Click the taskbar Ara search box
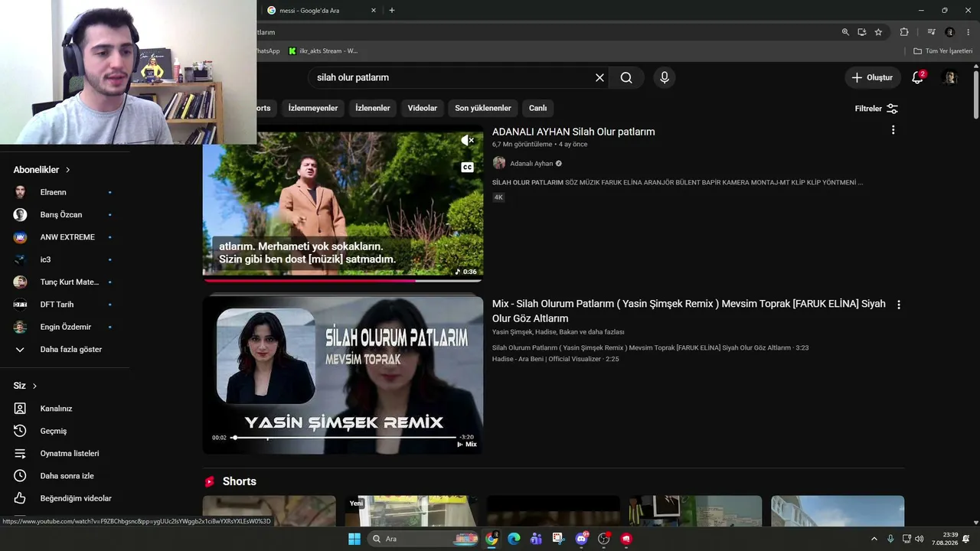980x551 pixels. 423,539
